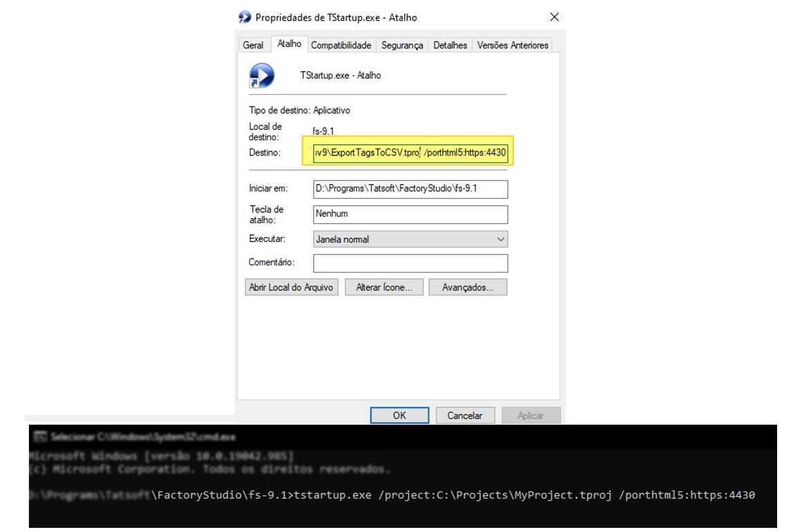Click the cmd.exe window title icon
Viewport: 793px width, 532px height.
[x=41, y=437]
